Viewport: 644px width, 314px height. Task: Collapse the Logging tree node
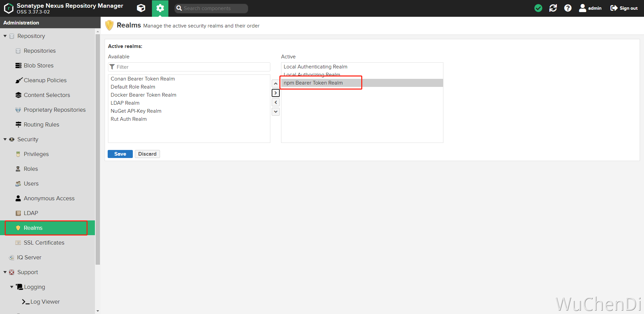[x=12, y=287]
